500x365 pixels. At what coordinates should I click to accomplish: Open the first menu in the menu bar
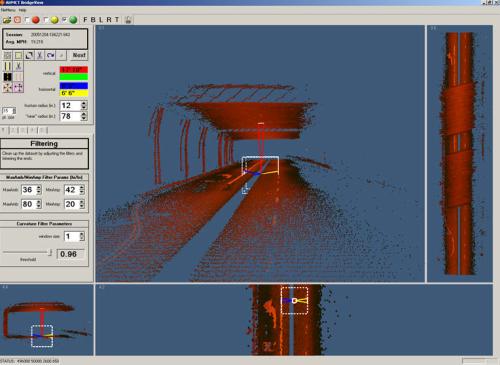(x=7, y=10)
